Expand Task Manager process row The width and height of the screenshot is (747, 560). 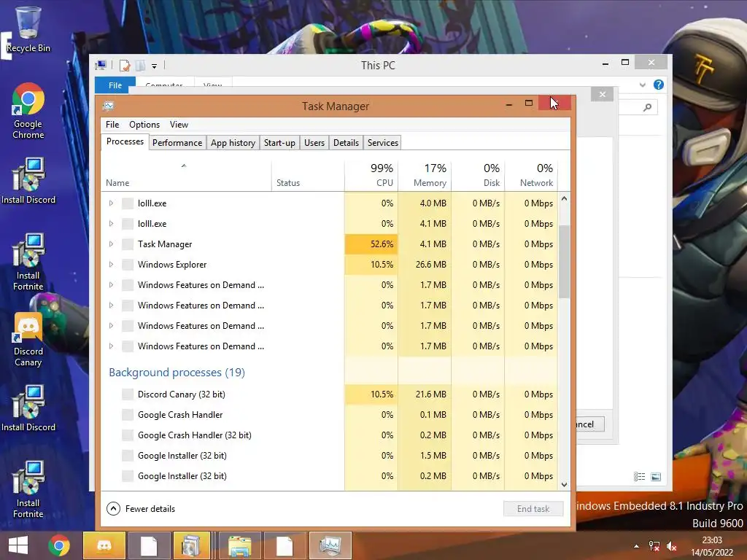(111, 244)
